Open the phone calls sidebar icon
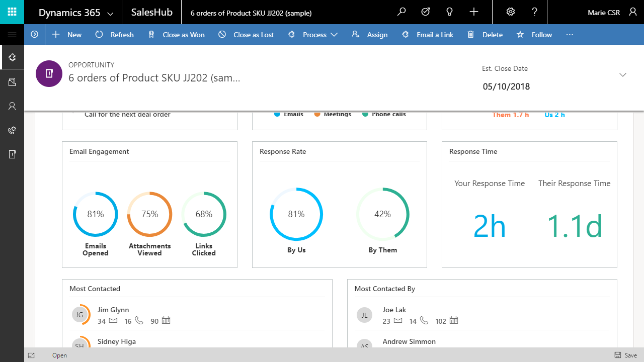The width and height of the screenshot is (644, 362). coord(12,130)
